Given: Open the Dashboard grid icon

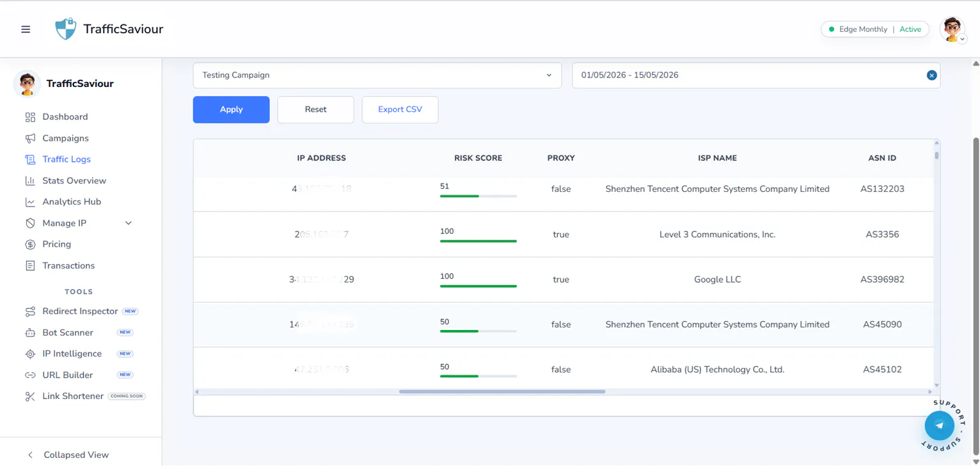Looking at the screenshot, I should 30,117.
